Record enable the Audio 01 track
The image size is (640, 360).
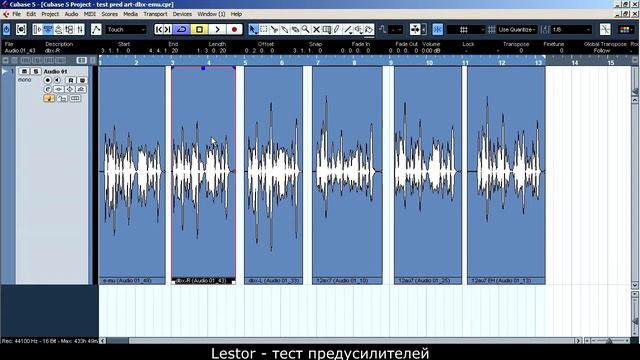click(x=47, y=80)
